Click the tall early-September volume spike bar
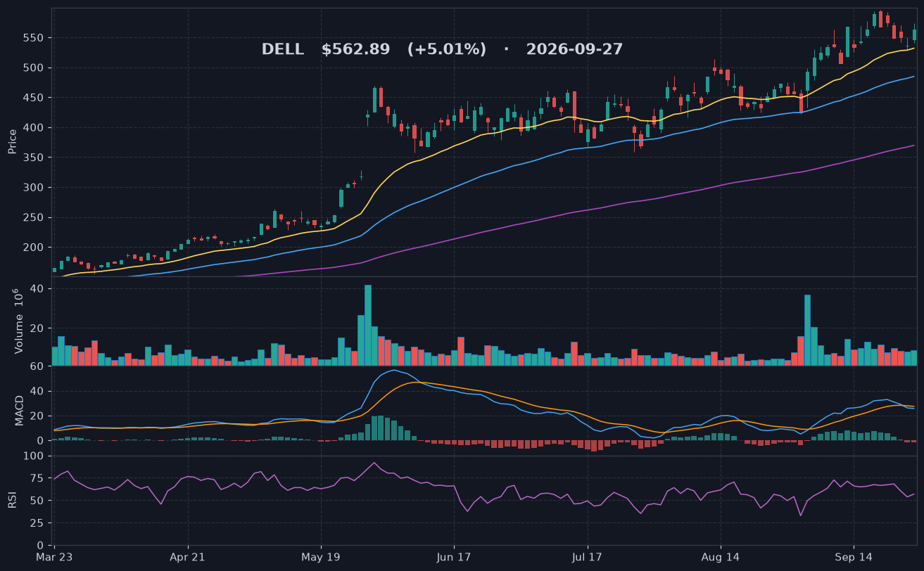924x571 pixels. point(807,330)
